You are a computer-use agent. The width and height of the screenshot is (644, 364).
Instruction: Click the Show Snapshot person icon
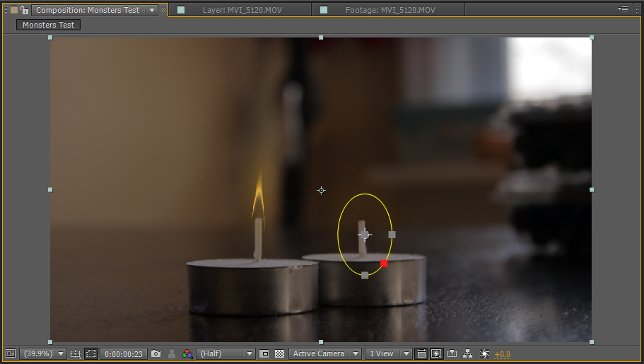172,353
